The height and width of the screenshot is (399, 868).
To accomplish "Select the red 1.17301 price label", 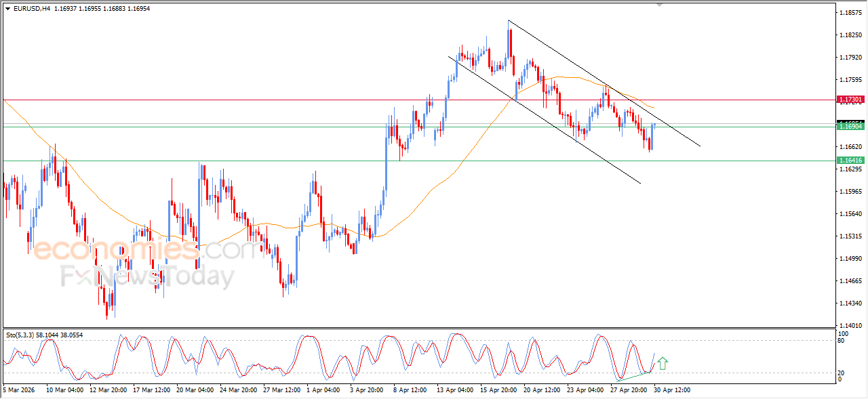I will (x=850, y=100).
